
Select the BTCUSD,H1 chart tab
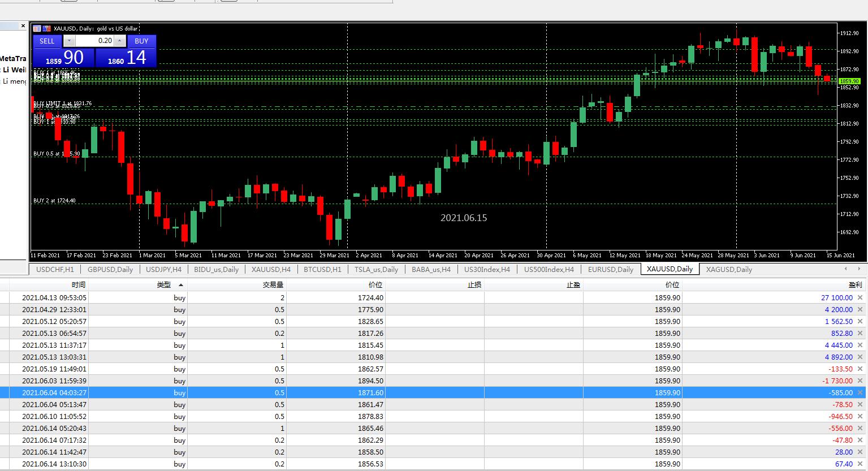pyautogui.click(x=323, y=269)
